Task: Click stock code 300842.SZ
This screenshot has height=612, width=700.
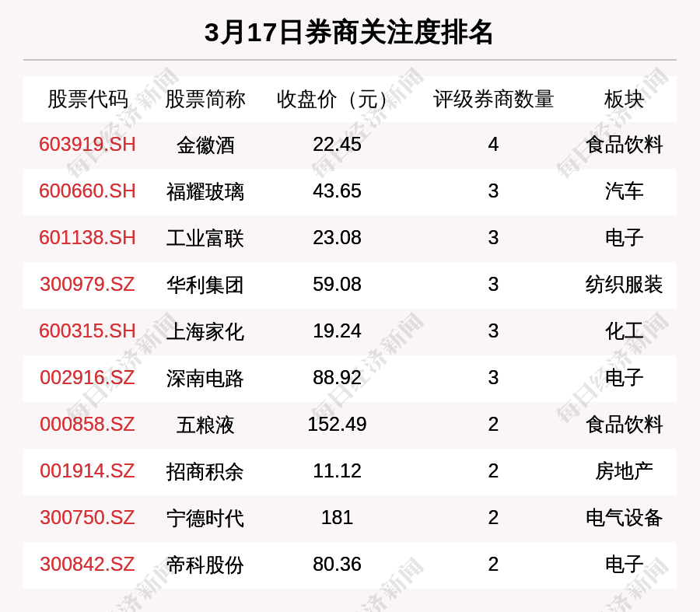Action: (87, 565)
